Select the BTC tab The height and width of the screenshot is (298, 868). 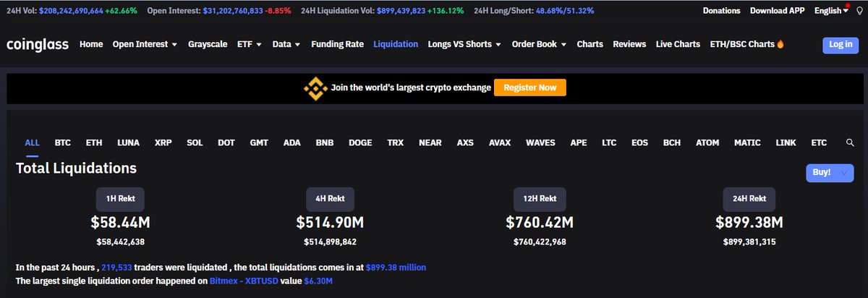click(62, 143)
